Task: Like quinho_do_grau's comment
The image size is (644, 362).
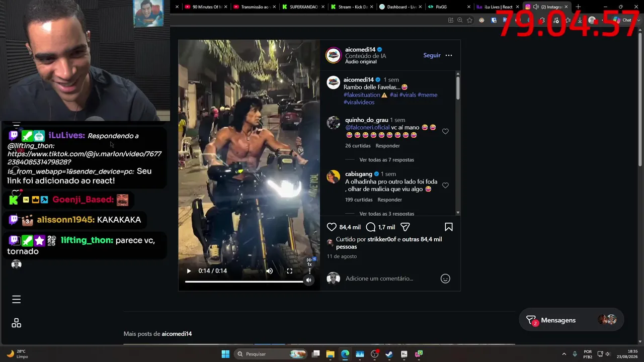Action: tap(445, 131)
